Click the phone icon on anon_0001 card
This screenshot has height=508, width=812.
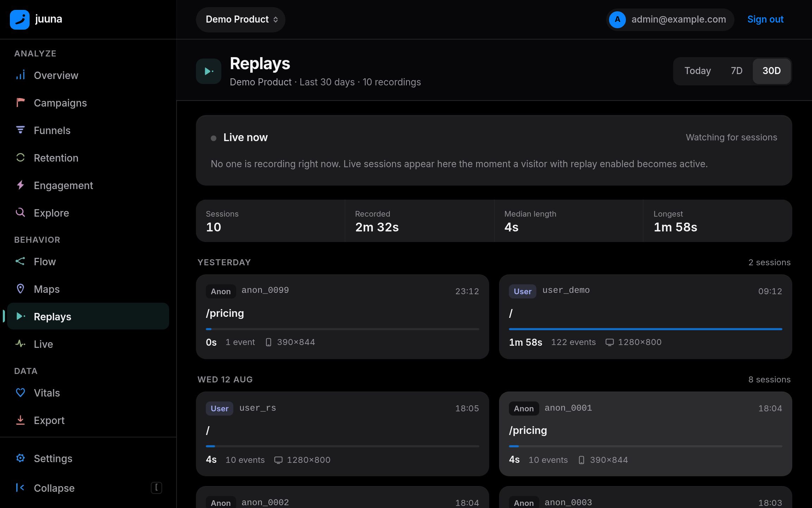tap(582, 460)
